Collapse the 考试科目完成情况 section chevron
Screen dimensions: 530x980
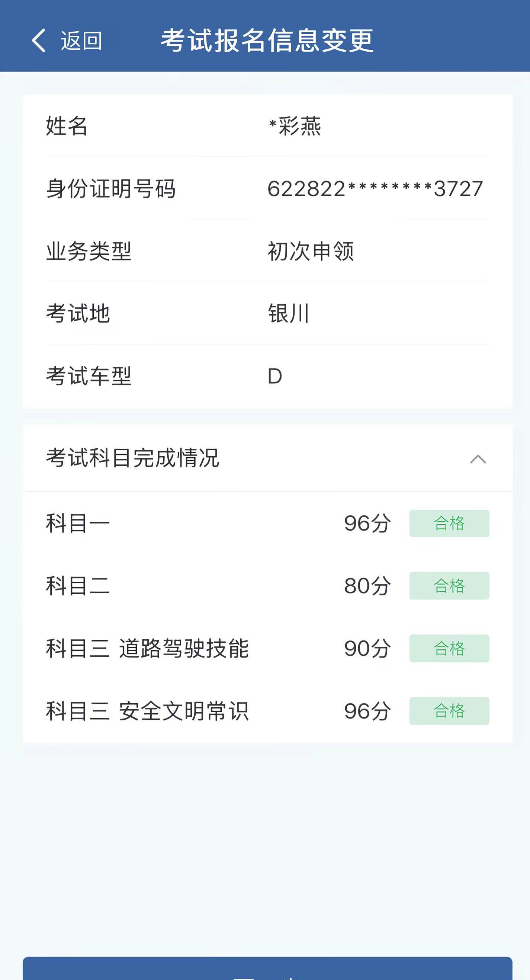tap(478, 459)
